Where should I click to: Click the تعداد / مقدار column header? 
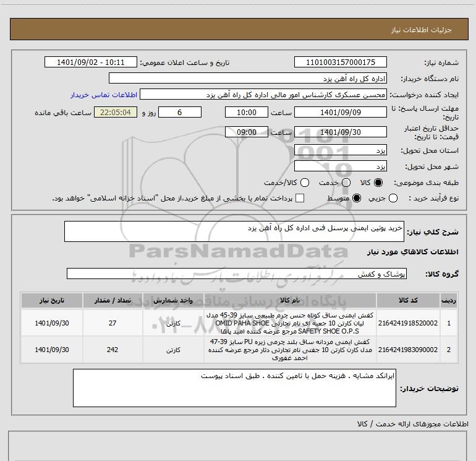coord(113,300)
